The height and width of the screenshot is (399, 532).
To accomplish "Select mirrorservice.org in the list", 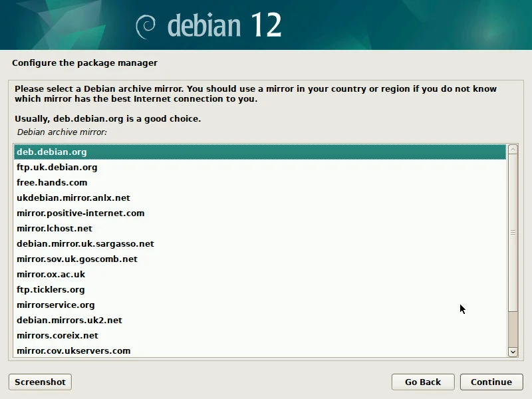I will pyautogui.click(x=260, y=305).
